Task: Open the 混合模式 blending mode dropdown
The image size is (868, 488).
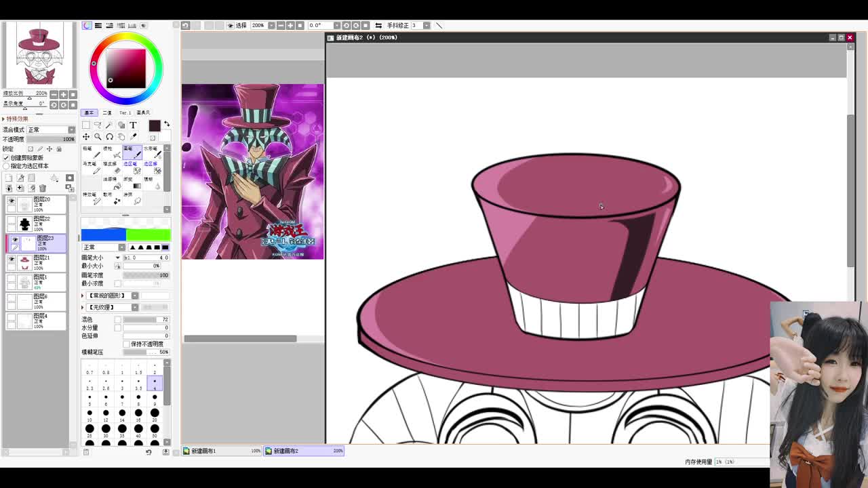Action: click(71, 129)
